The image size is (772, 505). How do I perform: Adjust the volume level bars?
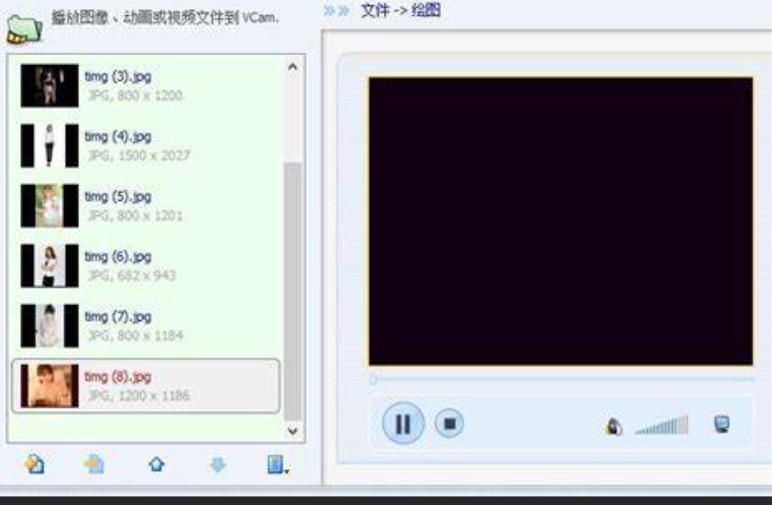[662, 425]
